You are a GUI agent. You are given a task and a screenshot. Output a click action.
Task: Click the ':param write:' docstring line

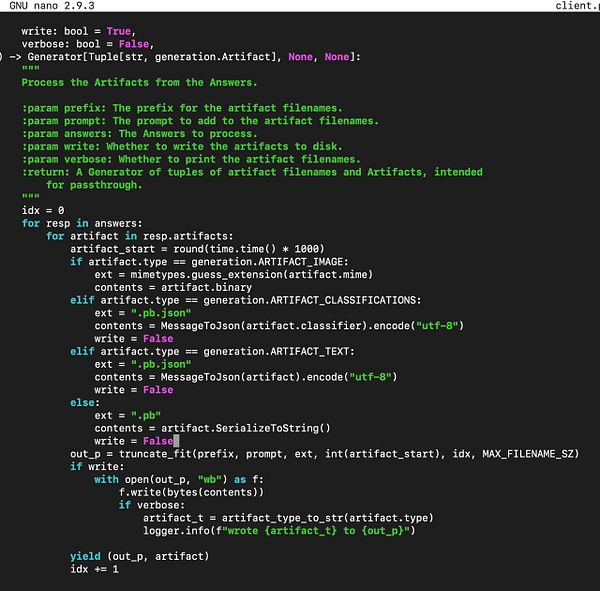click(x=182, y=146)
